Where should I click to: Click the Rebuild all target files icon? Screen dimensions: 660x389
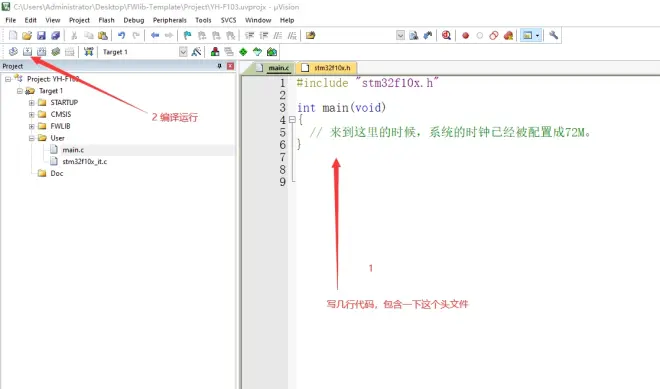pos(41,52)
